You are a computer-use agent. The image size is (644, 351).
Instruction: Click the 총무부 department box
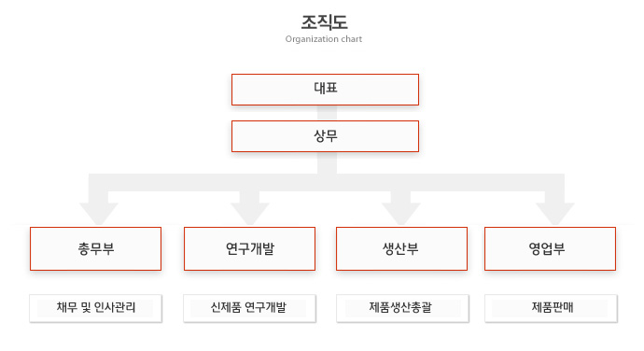pyautogui.click(x=96, y=248)
